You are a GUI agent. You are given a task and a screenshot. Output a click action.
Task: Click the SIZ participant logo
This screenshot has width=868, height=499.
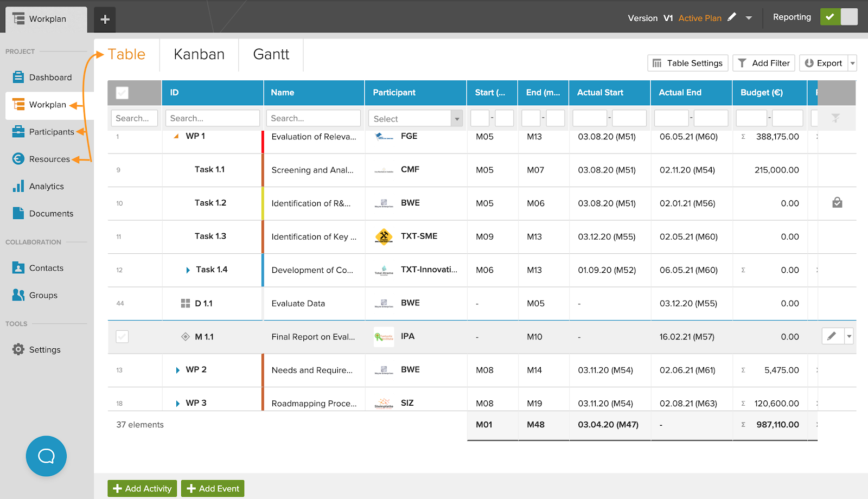pos(384,403)
